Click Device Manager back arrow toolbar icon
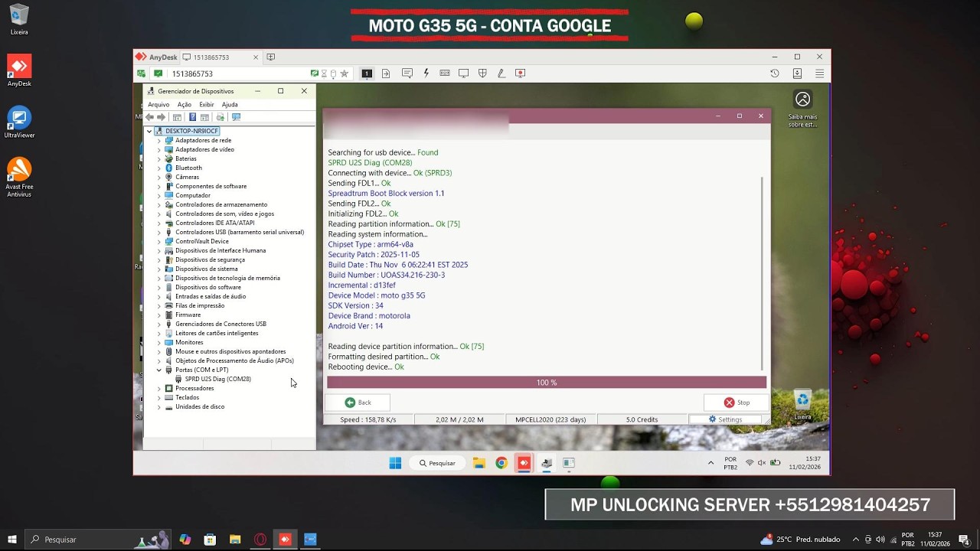This screenshot has height=551, width=980. (150, 117)
